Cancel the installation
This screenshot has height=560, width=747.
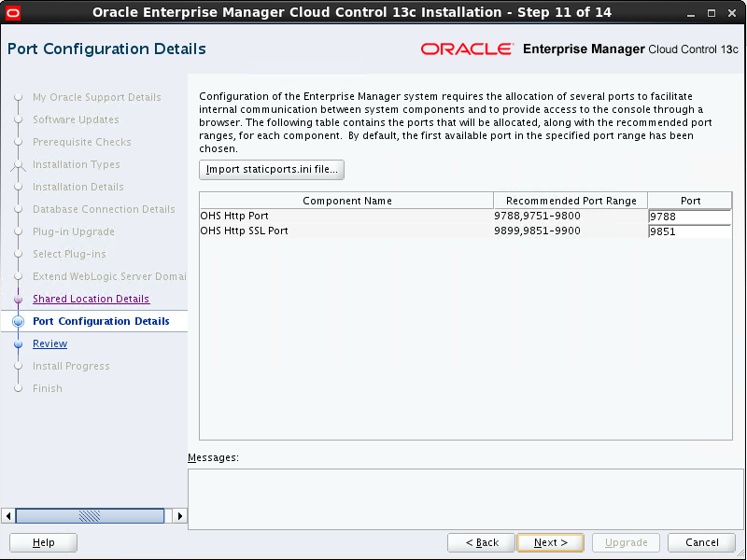coord(702,542)
